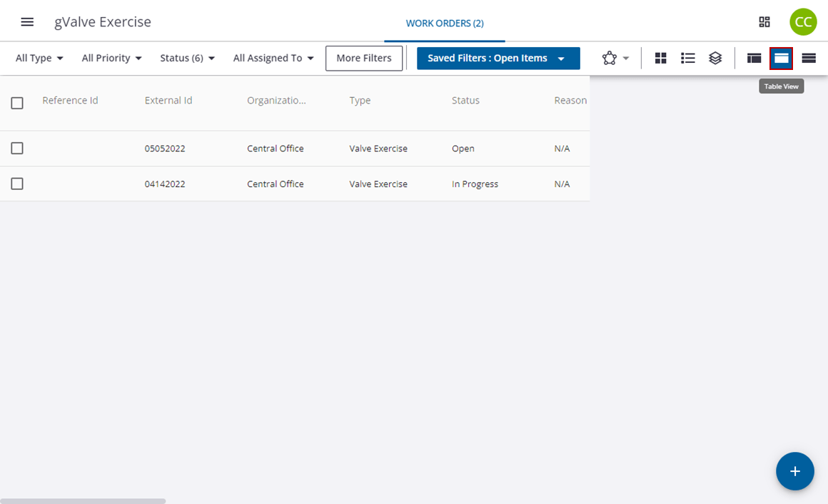The image size is (828, 504).
Task: Click the More Filters button
Action: (364, 58)
